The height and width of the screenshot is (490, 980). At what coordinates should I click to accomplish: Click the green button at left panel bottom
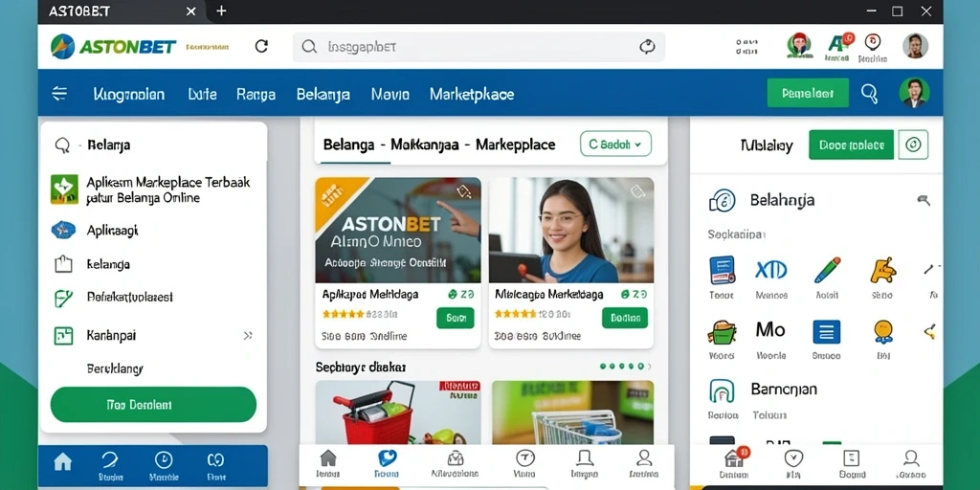154,405
